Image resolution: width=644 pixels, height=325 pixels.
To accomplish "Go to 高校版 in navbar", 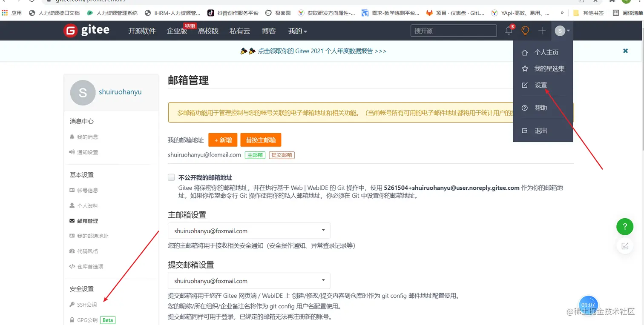I will [x=208, y=31].
